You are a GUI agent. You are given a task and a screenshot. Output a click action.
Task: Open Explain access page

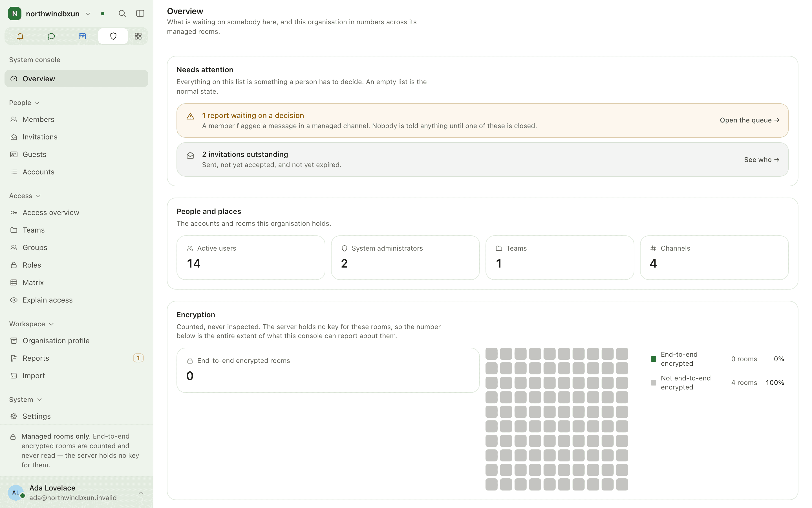coord(76,300)
